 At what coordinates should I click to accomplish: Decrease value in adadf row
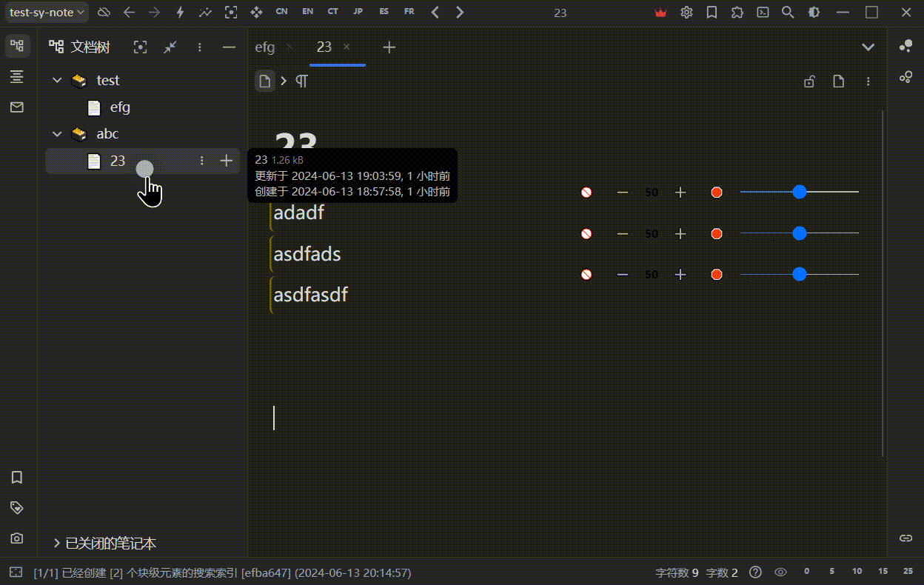tap(623, 193)
